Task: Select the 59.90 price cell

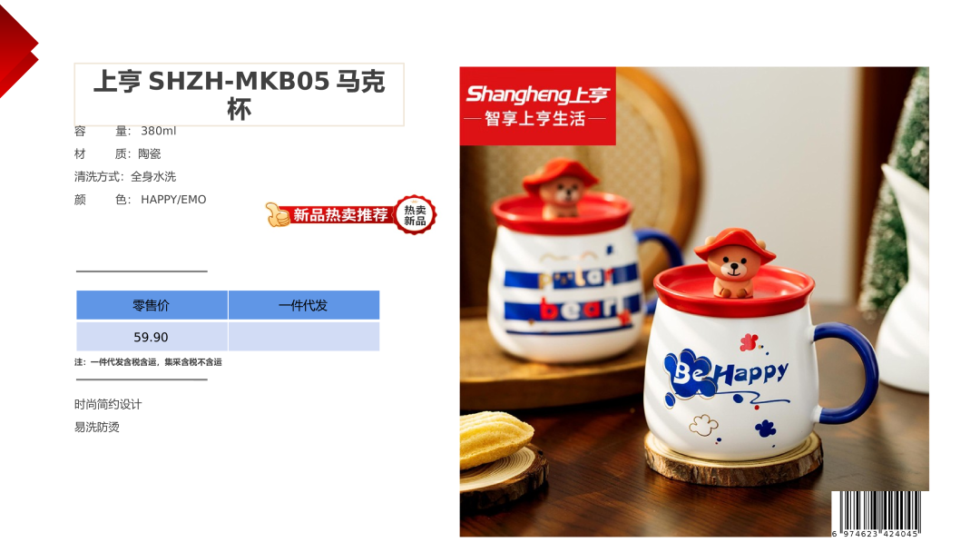Action: pyautogui.click(x=152, y=336)
